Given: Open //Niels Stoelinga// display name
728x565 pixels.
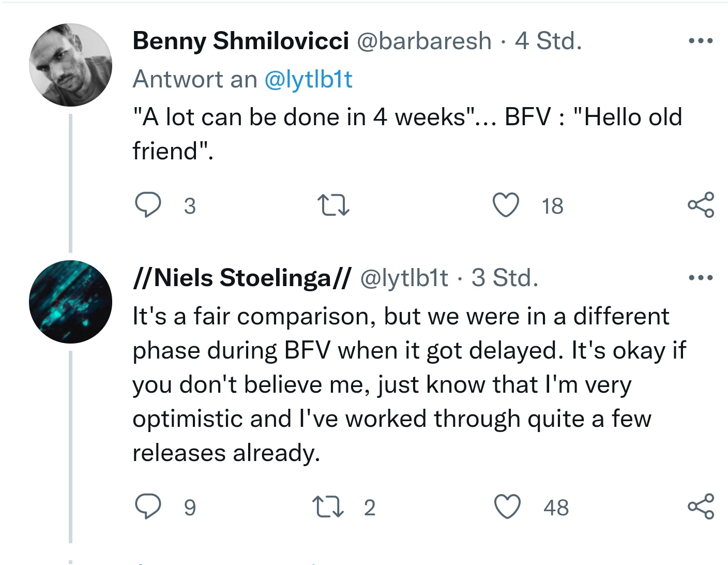Looking at the screenshot, I should click(242, 278).
